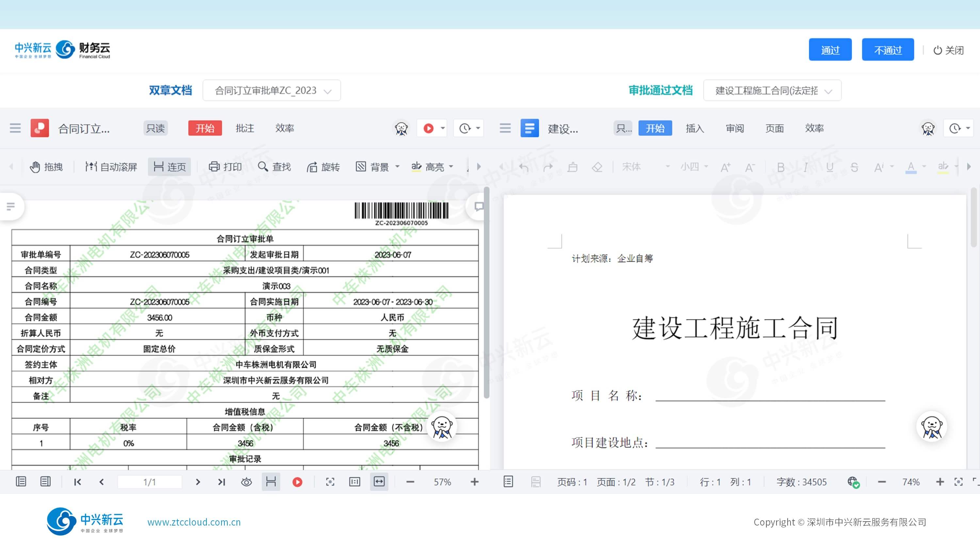Screen dimensions: 980x551
Task: Select the left pane 效率 tab
Action: point(285,128)
